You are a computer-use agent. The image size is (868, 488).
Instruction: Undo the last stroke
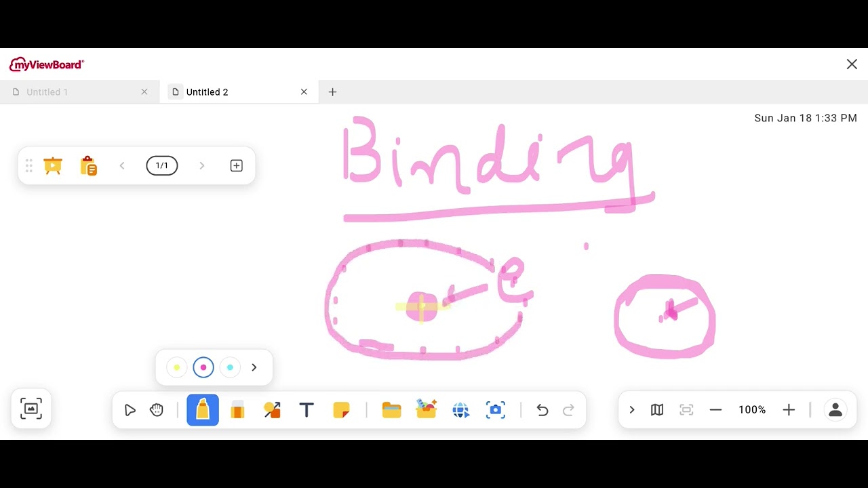(x=542, y=410)
